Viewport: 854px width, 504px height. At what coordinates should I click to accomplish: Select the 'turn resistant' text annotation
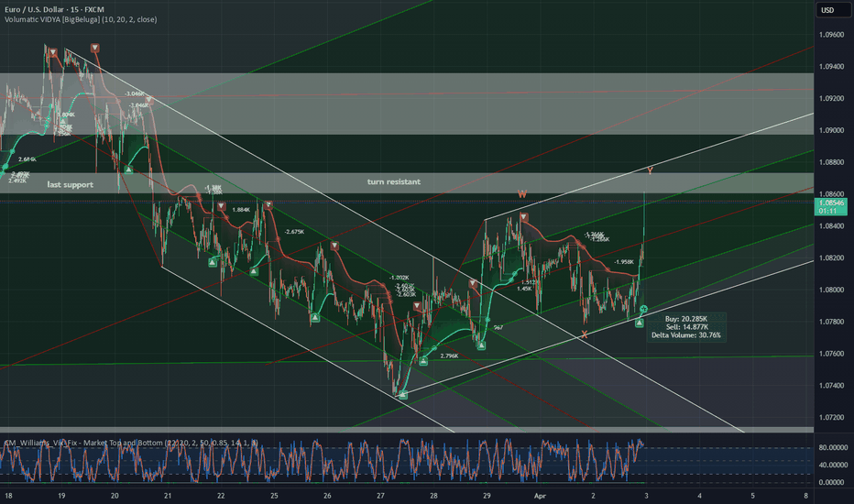coord(394,182)
